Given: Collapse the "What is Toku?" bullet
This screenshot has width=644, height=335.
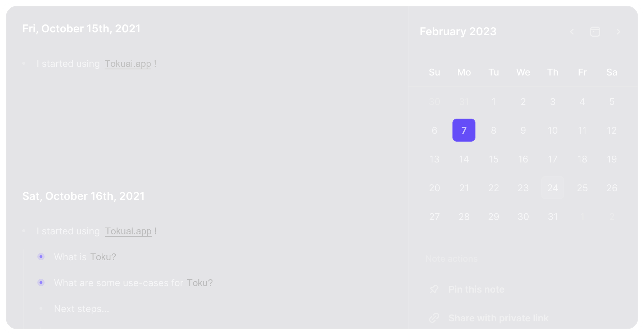Looking at the screenshot, I should click(x=41, y=257).
